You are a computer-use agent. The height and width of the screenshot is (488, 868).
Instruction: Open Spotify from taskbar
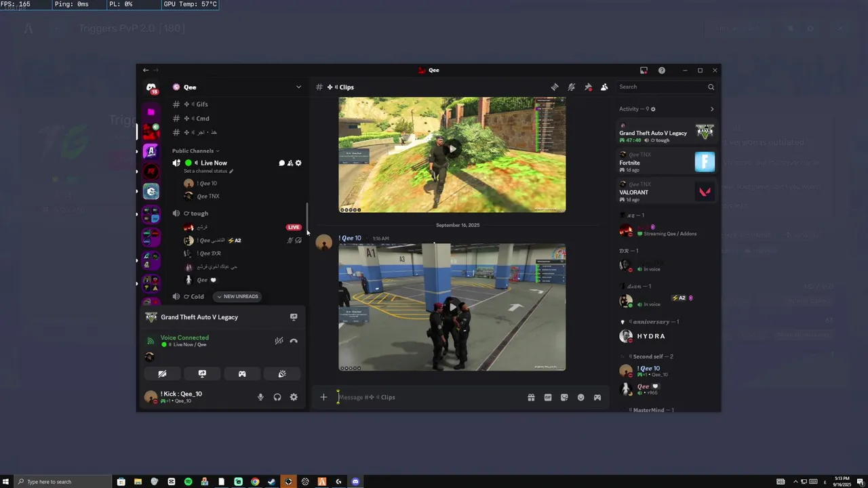point(188,481)
